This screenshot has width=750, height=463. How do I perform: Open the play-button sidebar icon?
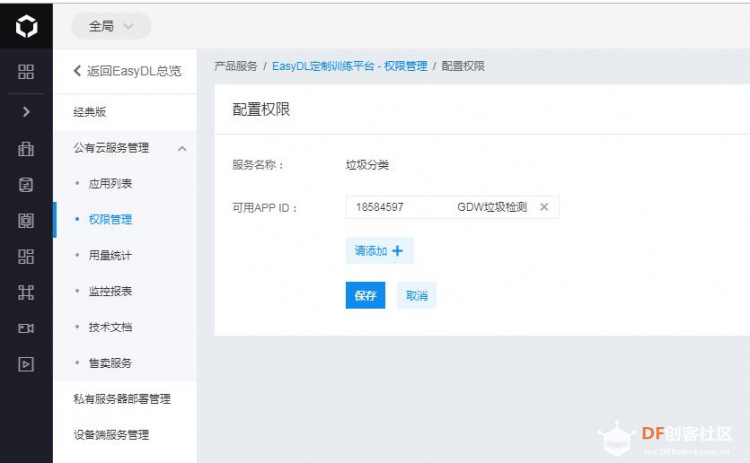tap(26, 364)
